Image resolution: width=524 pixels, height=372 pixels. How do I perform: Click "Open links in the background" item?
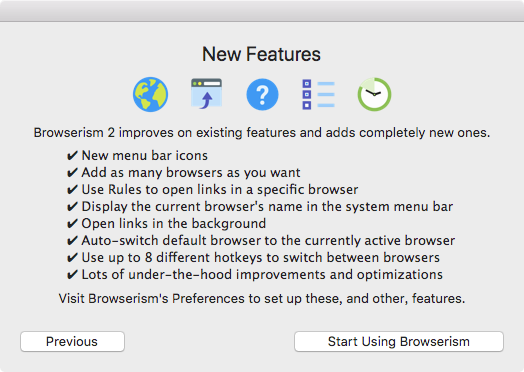coord(174,224)
